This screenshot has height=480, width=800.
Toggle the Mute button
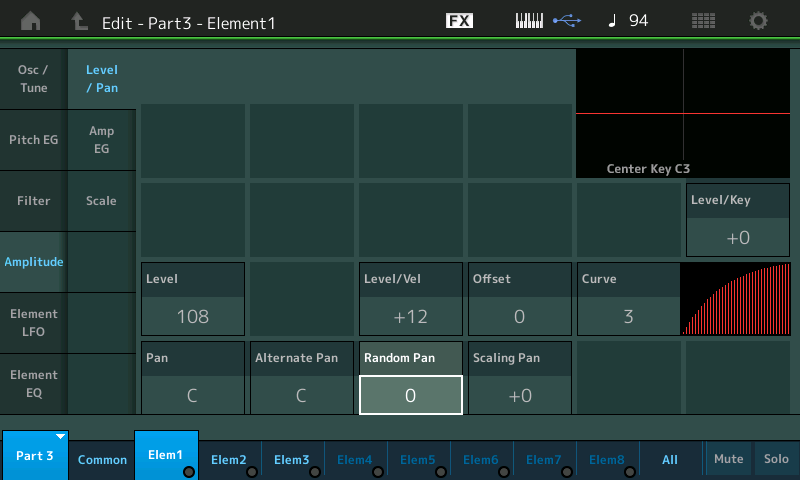728,459
